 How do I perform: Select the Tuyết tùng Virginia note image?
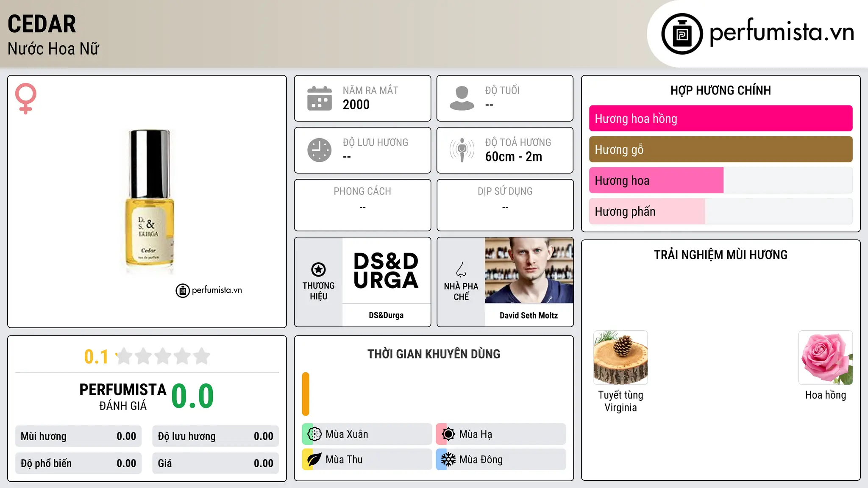620,358
